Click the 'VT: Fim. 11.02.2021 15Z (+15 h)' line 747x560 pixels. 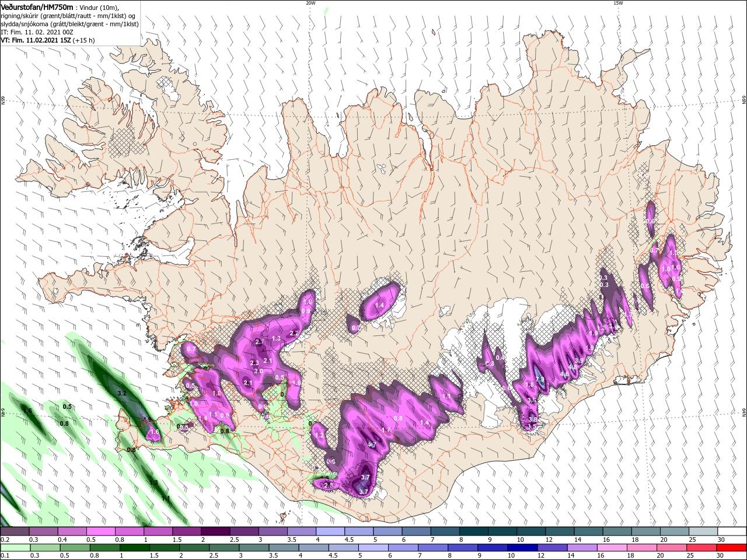point(47,40)
